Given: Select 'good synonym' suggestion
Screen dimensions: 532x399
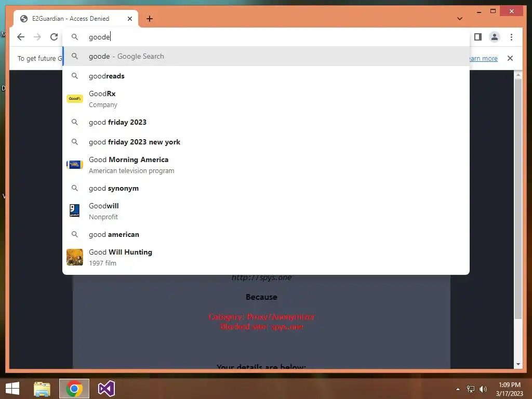Looking at the screenshot, I should pos(266,188).
